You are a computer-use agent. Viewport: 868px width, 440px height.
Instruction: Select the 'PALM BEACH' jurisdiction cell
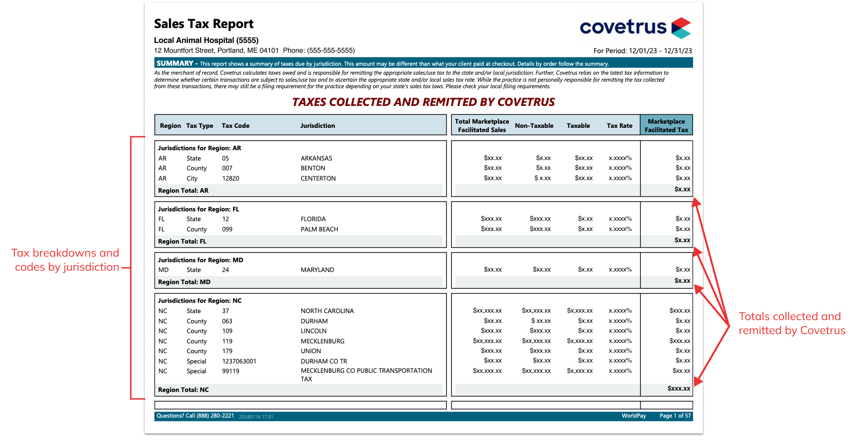pos(319,229)
